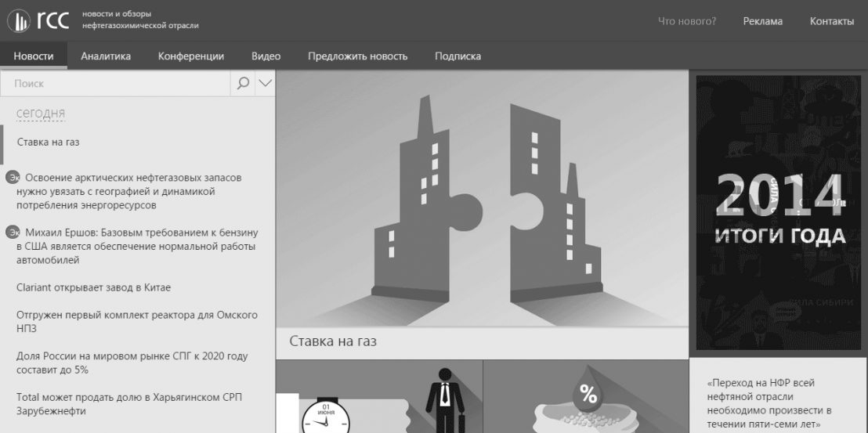Click the Реклама link in the header
868x433 pixels.
[763, 21]
